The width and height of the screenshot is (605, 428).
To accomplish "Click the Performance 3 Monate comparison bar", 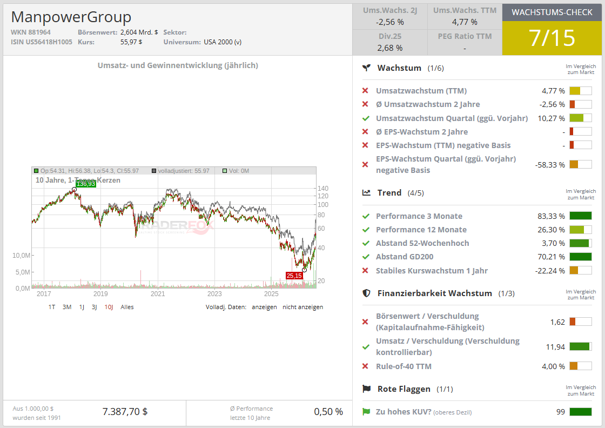I will pos(580,216).
